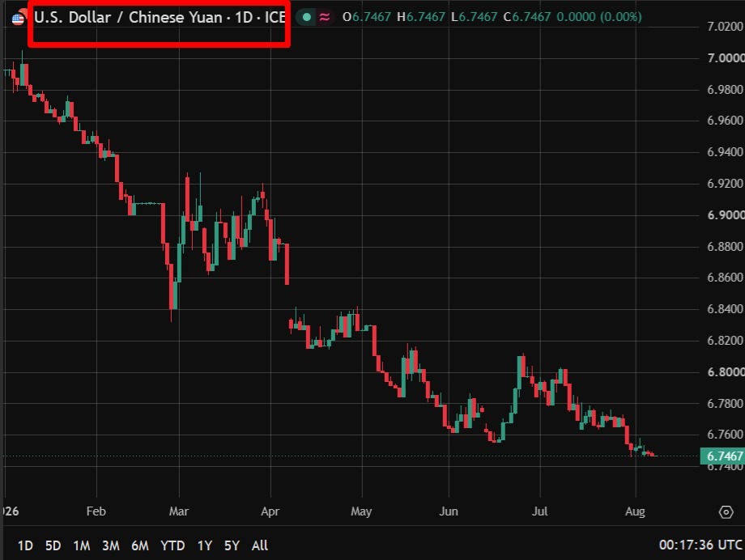Screen dimensions: 745x560
Task: Open chart settings hexagon icon
Action: (726, 512)
